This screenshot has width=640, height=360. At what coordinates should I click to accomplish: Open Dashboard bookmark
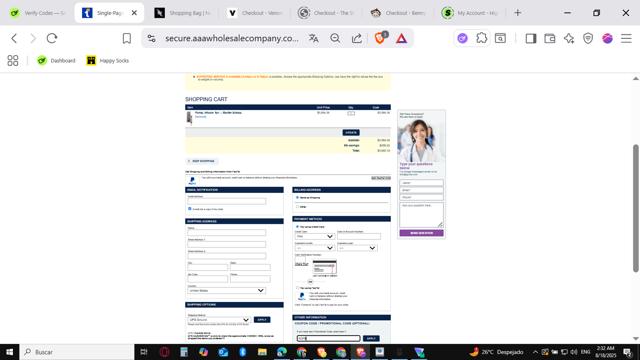click(x=56, y=60)
